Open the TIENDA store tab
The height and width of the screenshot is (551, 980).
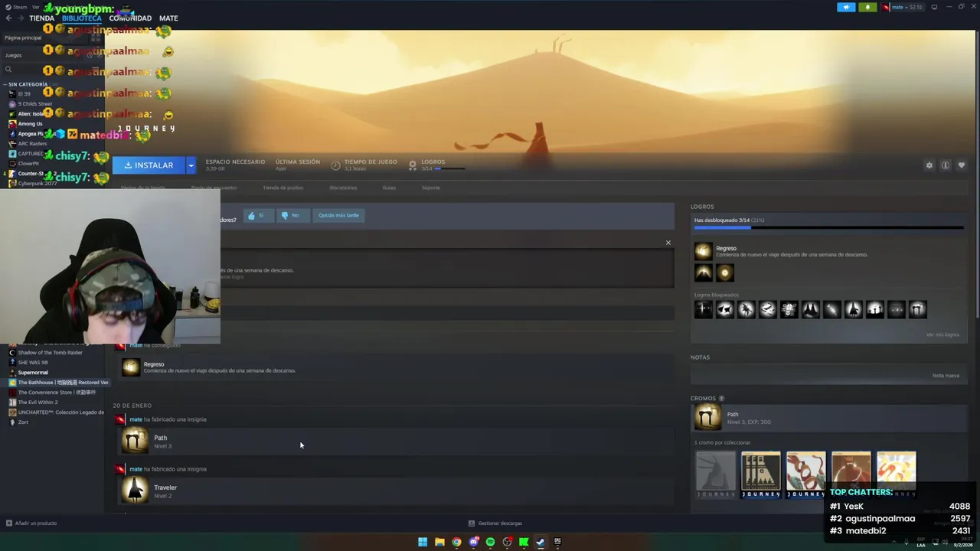pos(41,18)
